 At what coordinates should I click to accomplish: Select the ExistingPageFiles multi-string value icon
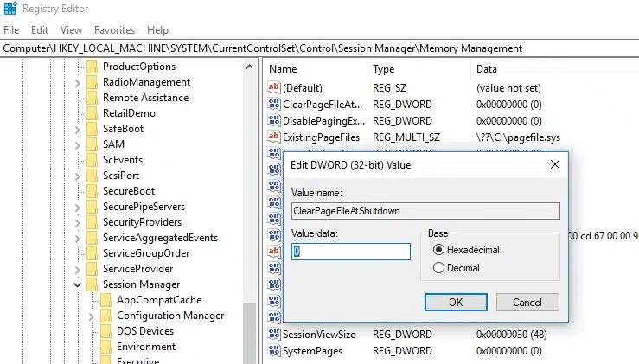[275, 137]
